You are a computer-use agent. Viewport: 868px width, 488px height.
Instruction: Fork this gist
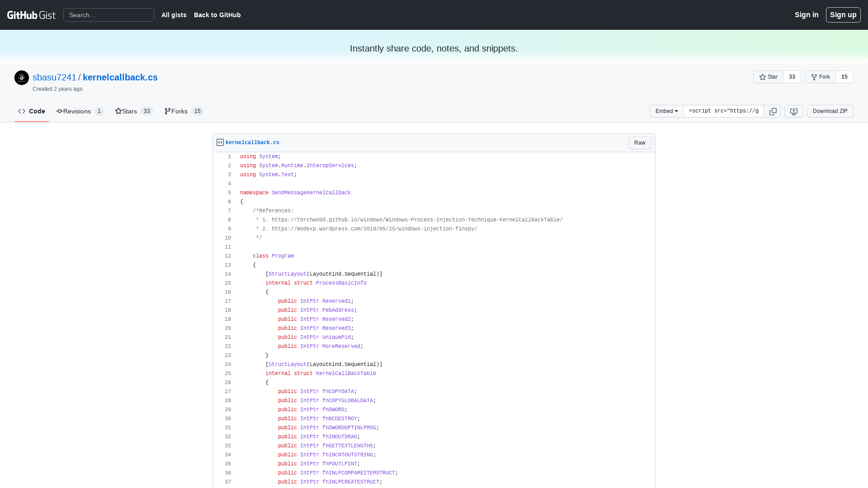coord(820,77)
